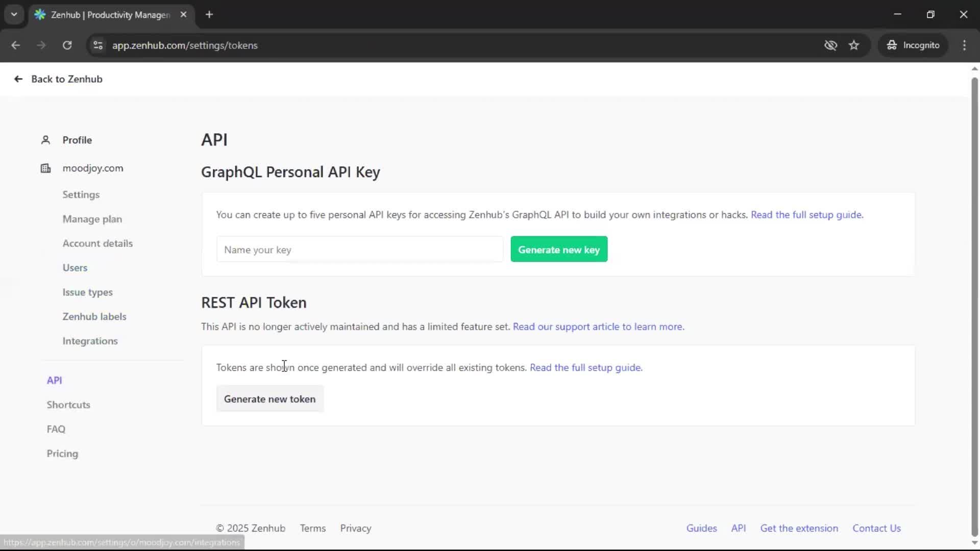This screenshot has width=980, height=551.
Task: Bookmark this page with the star icon
Action: 854,45
